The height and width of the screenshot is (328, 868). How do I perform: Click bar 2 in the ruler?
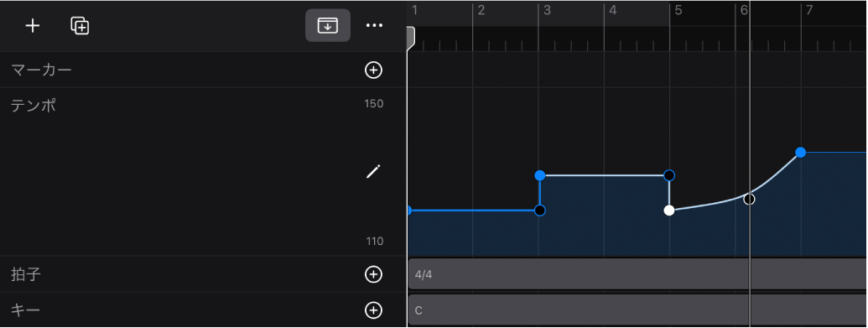click(x=481, y=10)
